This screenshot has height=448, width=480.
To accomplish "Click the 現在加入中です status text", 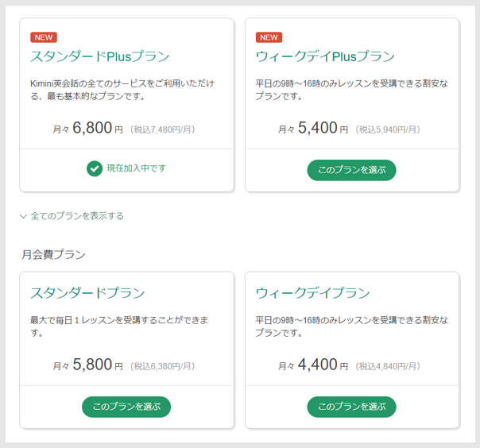I will coord(136,168).
